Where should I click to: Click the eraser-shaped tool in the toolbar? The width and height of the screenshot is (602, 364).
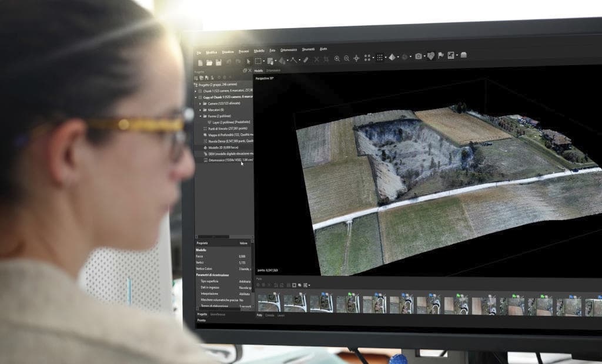[x=306, y=60]
